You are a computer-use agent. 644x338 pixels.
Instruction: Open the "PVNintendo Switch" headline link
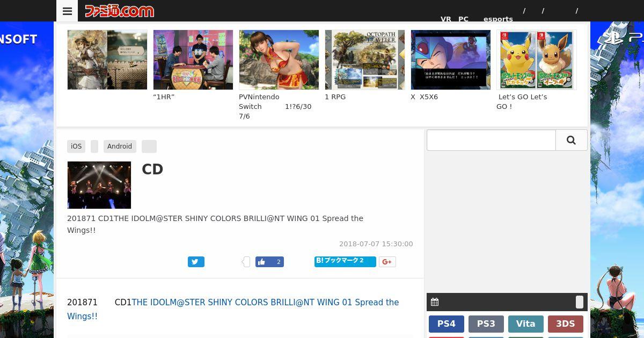(275, 107)
